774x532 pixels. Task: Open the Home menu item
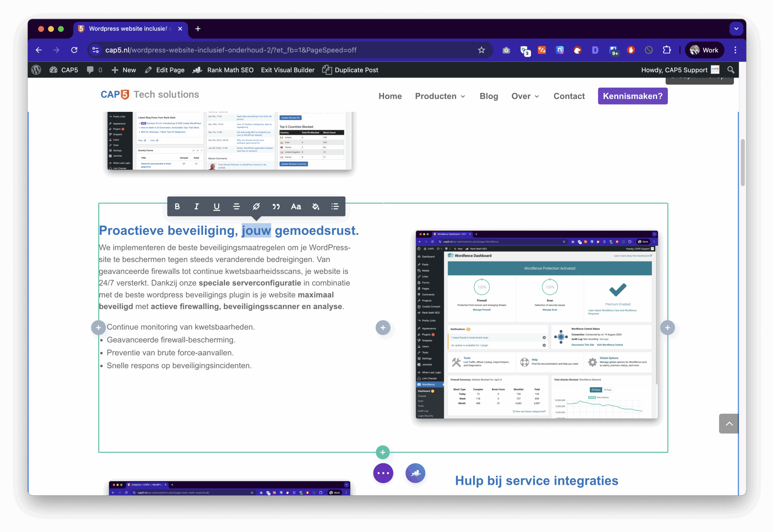[390, 96]
